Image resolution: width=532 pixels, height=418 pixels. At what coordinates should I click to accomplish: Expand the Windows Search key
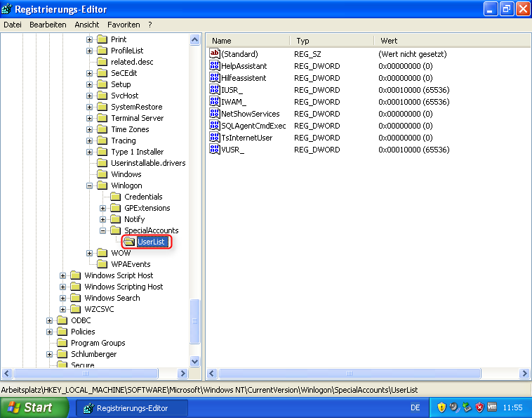[62, 298]
